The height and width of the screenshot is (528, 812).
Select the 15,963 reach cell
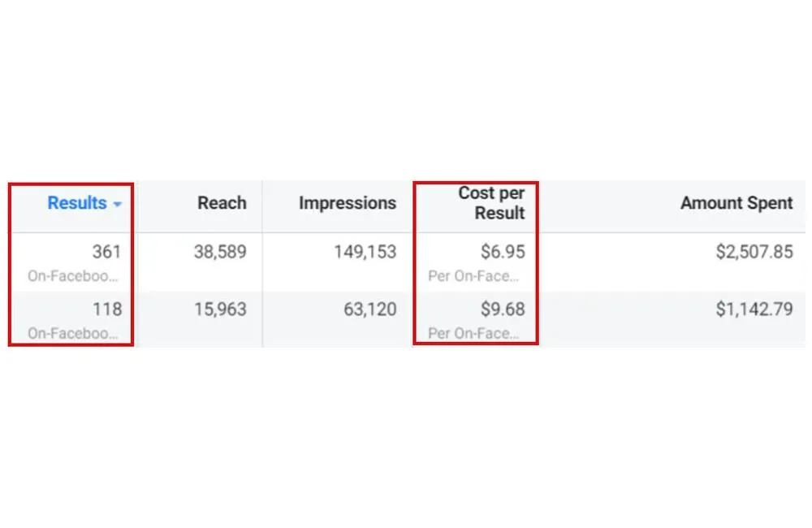(x=220, y=309)
